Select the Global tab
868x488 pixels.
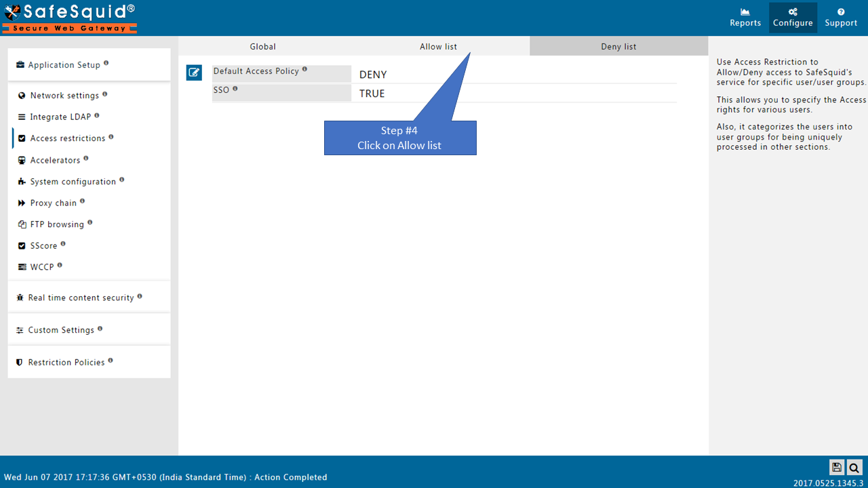coord(262,47)
